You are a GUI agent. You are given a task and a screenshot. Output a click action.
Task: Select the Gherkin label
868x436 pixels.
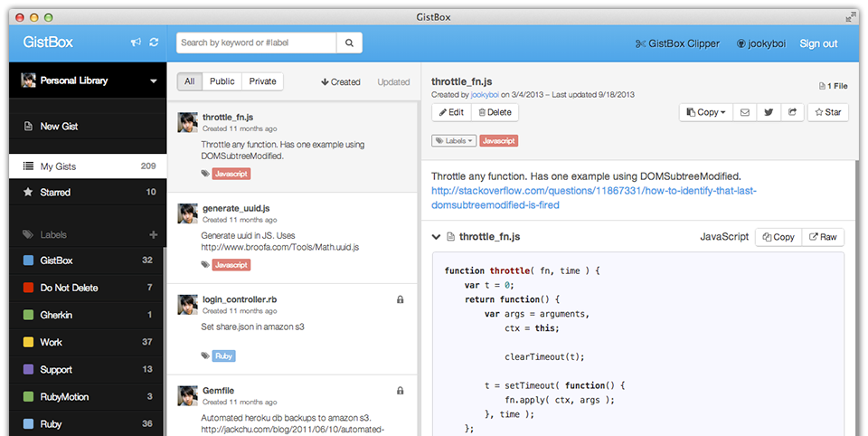point(88,315)
